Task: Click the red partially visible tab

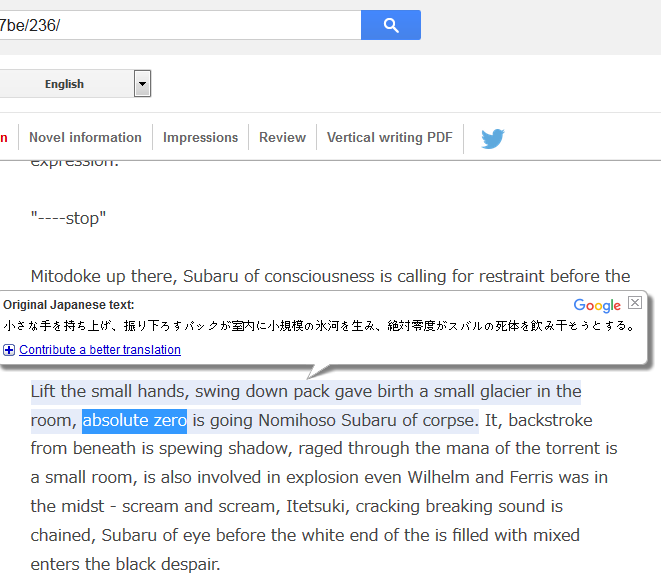Action: pyautogui.click(x=4, y=138)
